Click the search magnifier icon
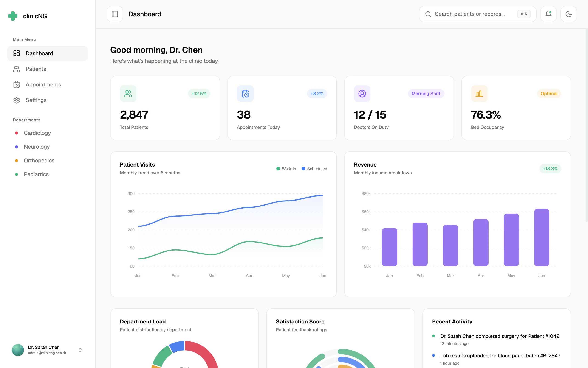588x368 pixels. [428, 14]
